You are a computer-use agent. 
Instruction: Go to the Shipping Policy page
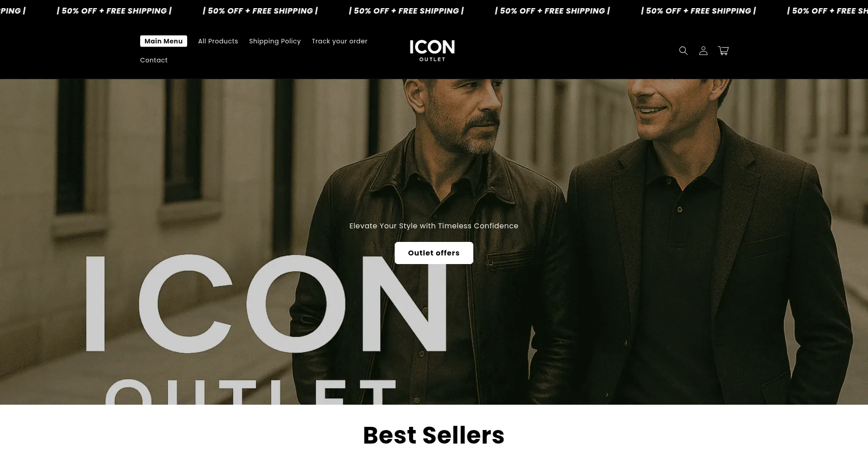pos(275,41)
